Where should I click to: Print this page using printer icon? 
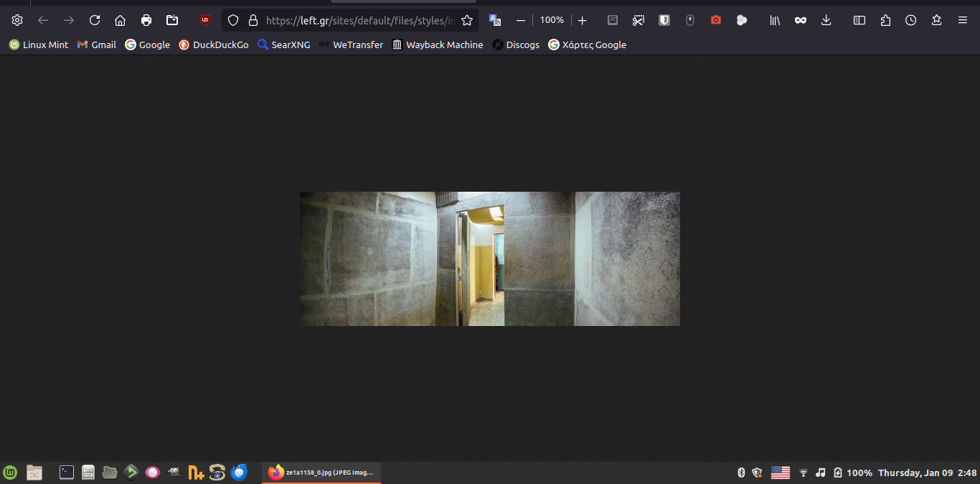tap(146, 20)
